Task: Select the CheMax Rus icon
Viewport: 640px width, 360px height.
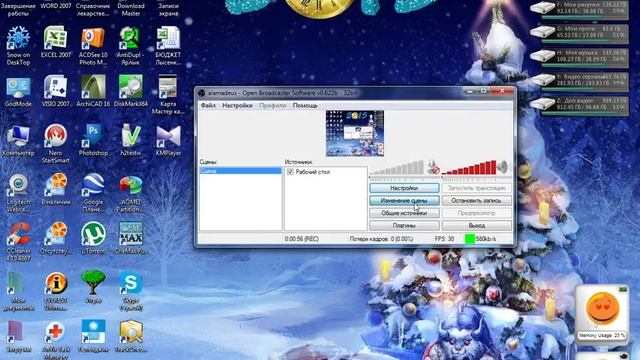Action: pos(131,238)
